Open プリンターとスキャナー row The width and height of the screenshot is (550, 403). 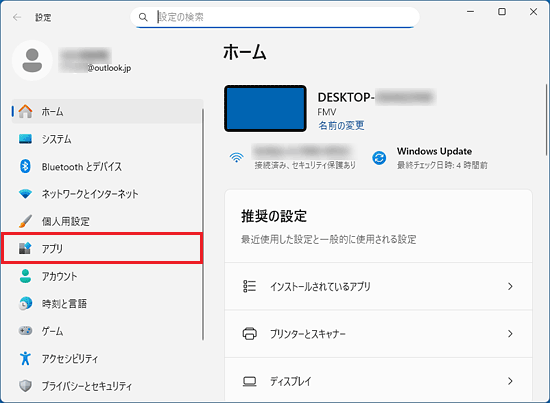pyautogui.click(x=378, y=334)
